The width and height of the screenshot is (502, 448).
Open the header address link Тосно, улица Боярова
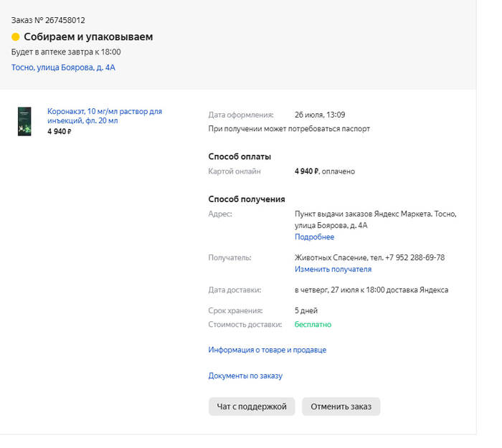63,67
